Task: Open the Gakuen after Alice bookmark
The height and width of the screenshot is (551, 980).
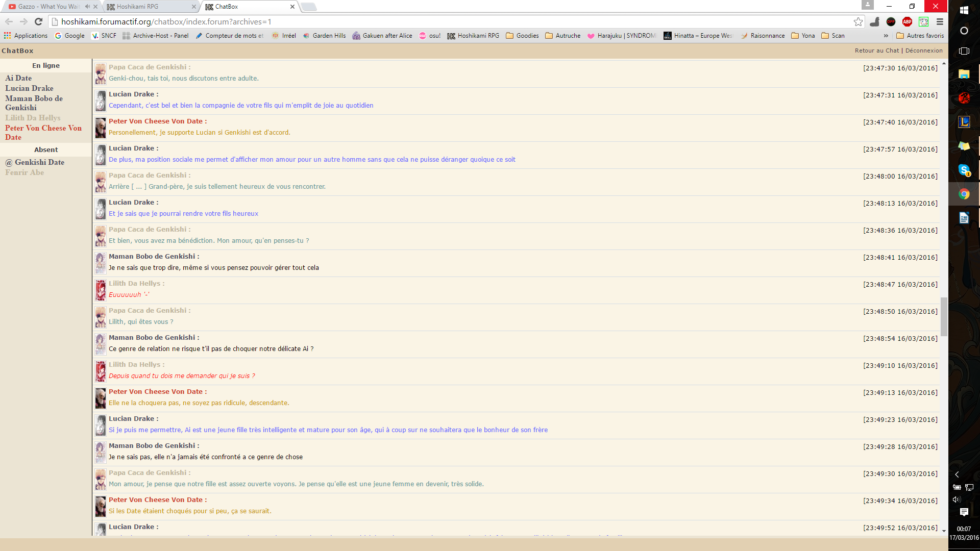Action: (x=382, y=36)
